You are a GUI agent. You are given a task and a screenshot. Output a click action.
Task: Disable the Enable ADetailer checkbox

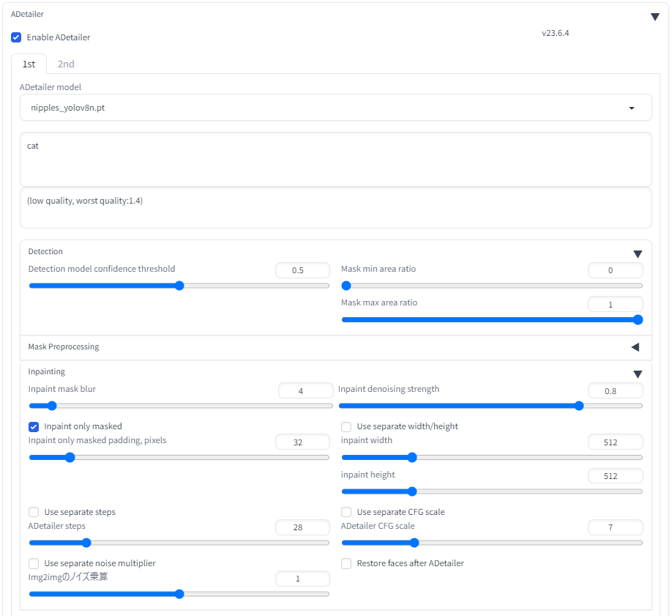16,37
